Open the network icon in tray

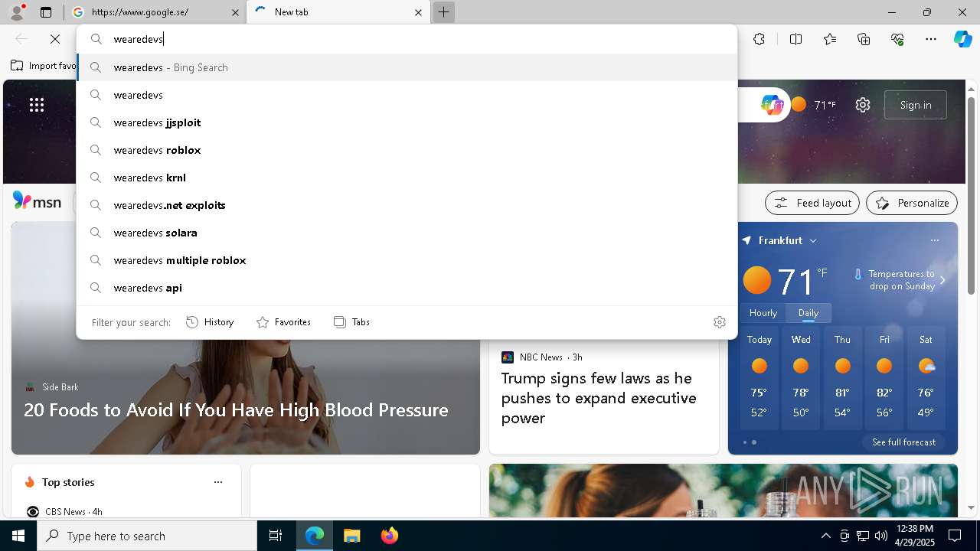pos(862,536)
